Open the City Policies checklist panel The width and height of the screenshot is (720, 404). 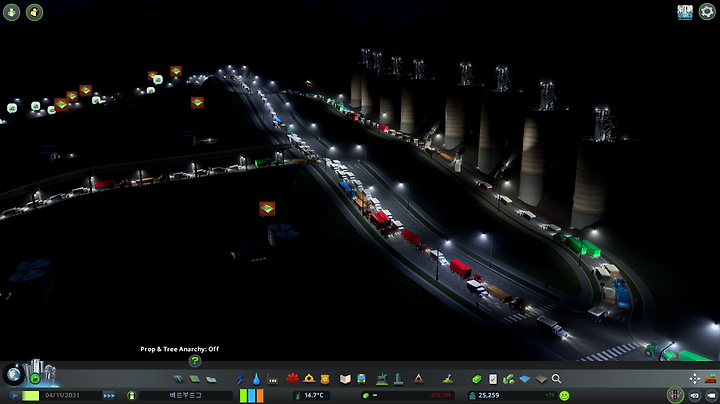point(493,379)
